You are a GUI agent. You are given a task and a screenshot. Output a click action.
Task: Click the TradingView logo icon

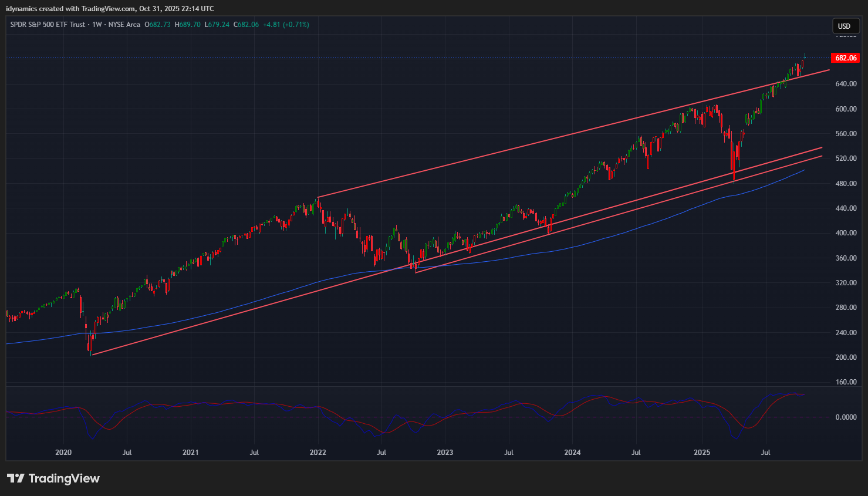pyautogui.click(x=16, y=478)
